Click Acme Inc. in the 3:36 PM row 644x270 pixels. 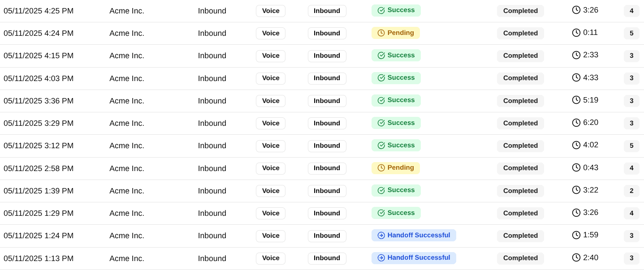(x=127, y=101)
